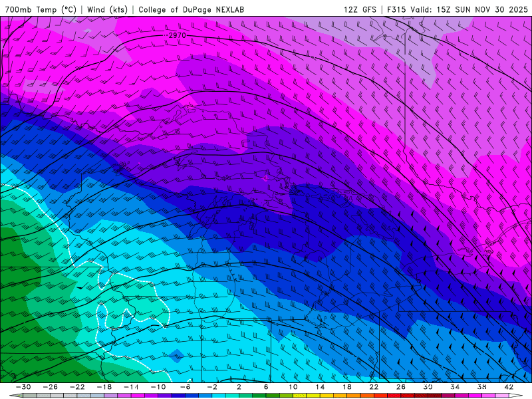Click the -22 legend value
This screenshot has height=399, width=532.
pos(77,387)
